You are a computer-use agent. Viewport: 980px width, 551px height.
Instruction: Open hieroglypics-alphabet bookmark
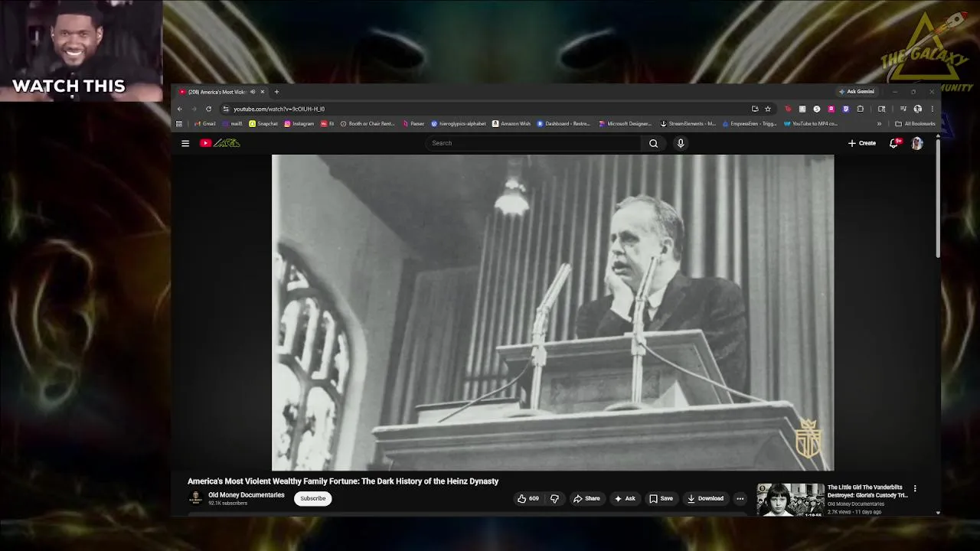(x=459, y=123)
